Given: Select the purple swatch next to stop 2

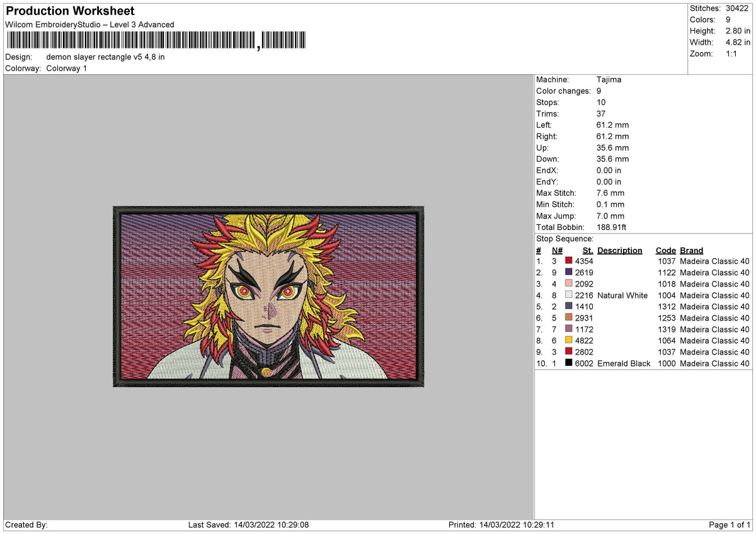Looking at the screenshot, I should [x=569, y=272].
